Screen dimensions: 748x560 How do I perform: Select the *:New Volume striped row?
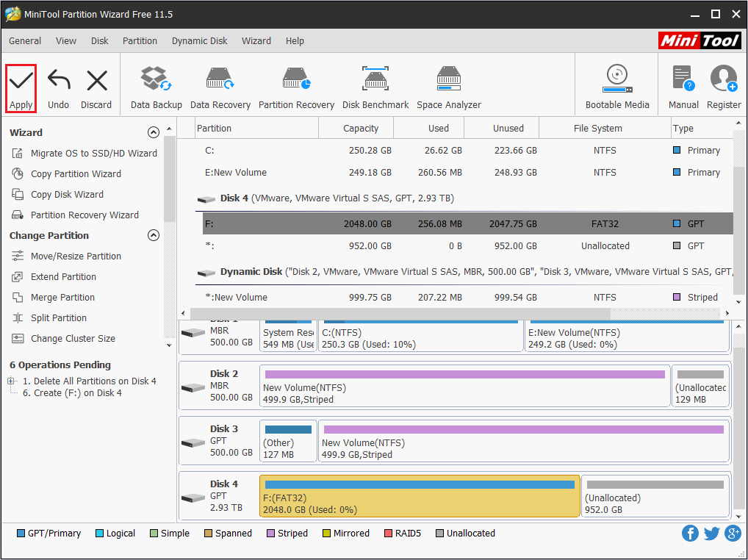(x=467, y=297)
